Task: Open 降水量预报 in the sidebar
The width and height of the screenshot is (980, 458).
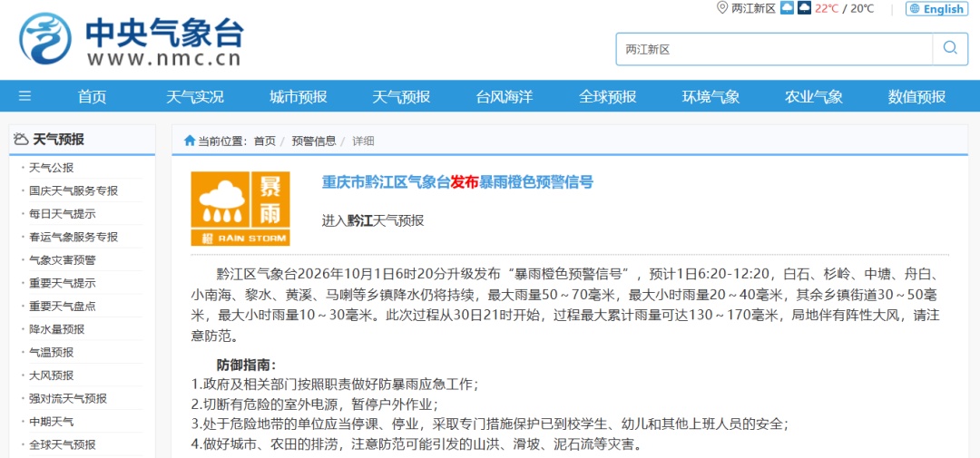Action: pyautogui.click(x=57, y=329)
